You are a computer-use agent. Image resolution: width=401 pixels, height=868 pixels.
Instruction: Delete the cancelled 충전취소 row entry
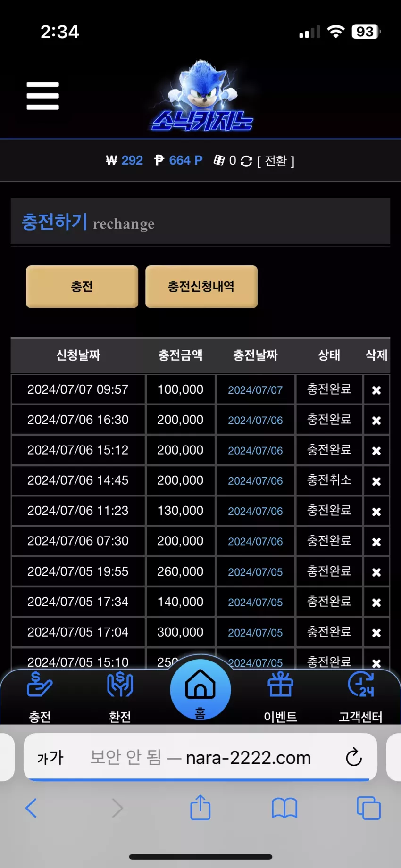click(376, 481)
